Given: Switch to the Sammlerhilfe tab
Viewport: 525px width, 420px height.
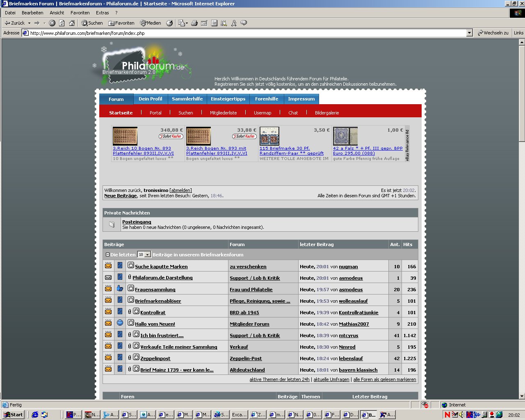Looking at the screenshot, I should pyautogui.click(x=187, y=99).
